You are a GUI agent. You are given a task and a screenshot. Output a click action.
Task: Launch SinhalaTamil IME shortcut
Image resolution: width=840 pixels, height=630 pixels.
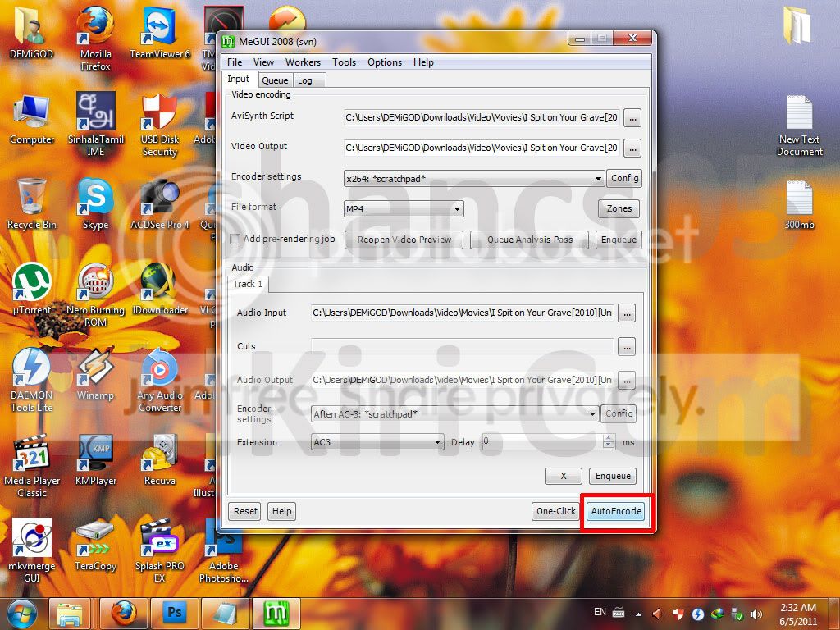(x=95, y=125)
